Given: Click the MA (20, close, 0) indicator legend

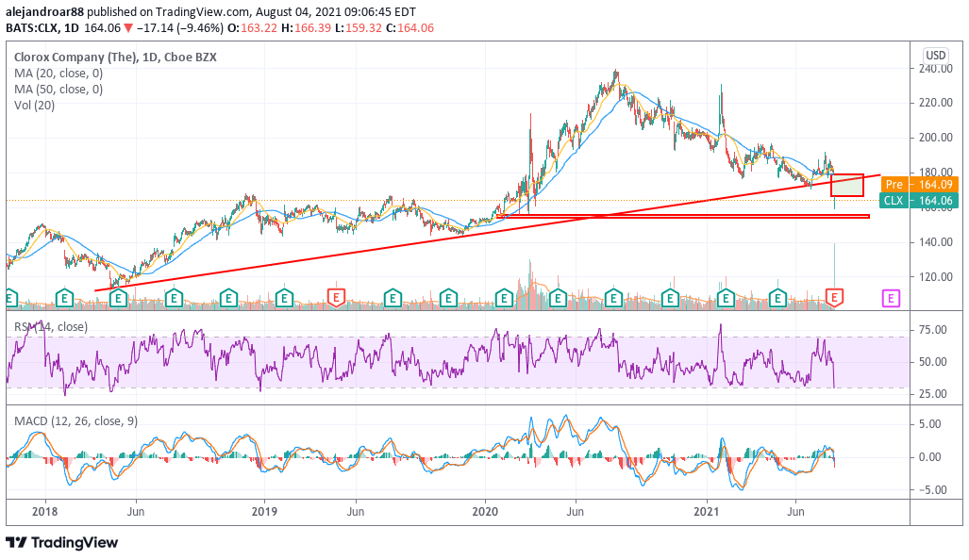Looking at the screenshot, I should [58, 73].
